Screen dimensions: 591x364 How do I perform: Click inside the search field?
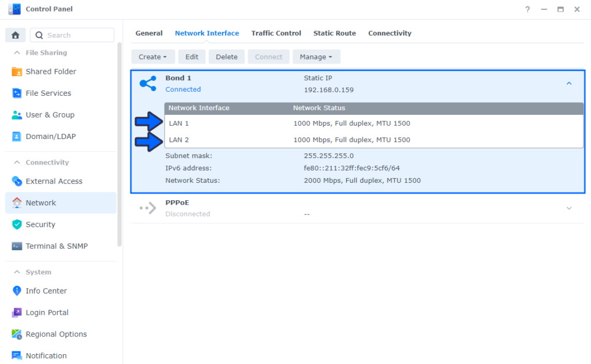(75, 35)
